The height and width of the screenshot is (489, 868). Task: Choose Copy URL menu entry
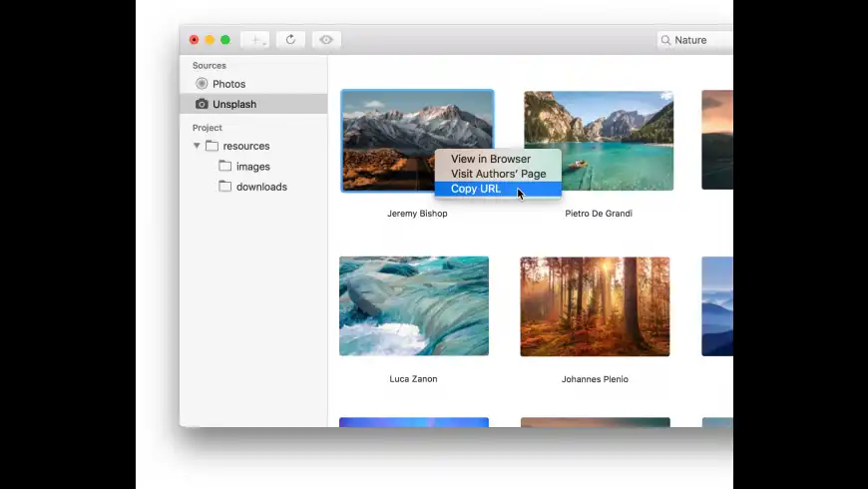click(x=498, y=189)
